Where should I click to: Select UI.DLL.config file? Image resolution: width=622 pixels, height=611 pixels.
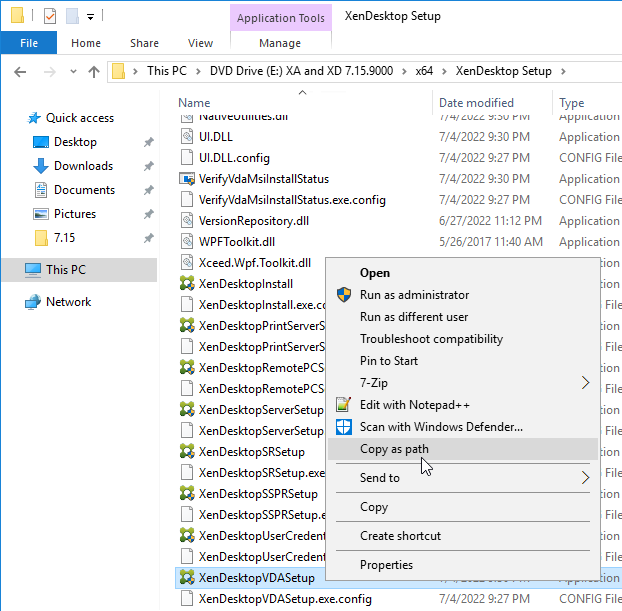point(234,158)
